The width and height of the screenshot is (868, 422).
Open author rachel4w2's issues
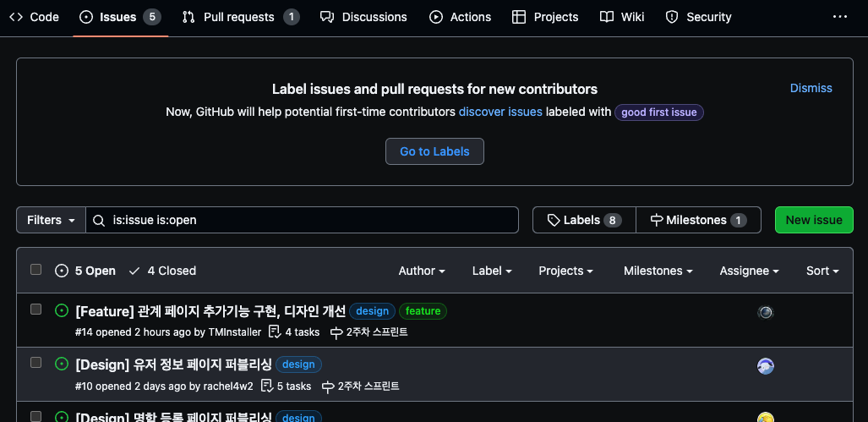[228, 386]
